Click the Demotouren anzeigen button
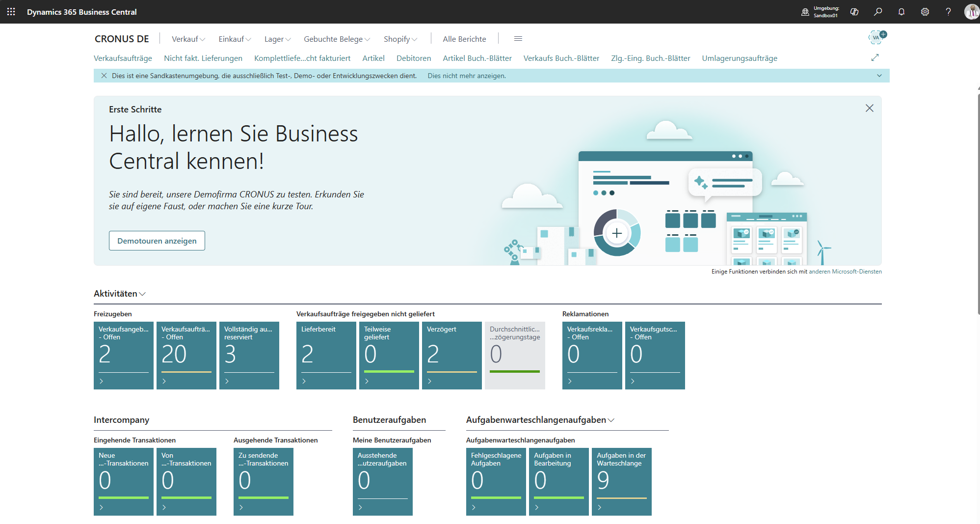980x524 pixels. point(157,241)
